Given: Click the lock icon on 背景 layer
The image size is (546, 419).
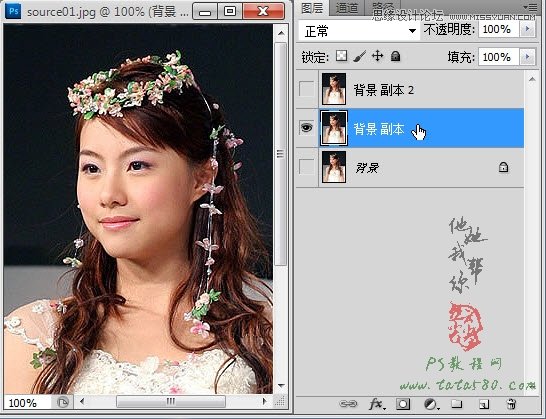Looking at the screenshot, I should (503, 168).
